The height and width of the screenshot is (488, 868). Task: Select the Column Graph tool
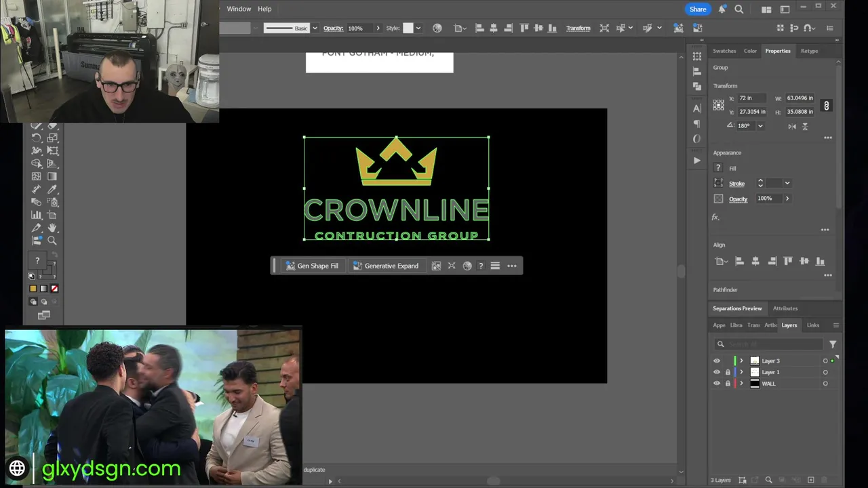[x=37, y=215]
